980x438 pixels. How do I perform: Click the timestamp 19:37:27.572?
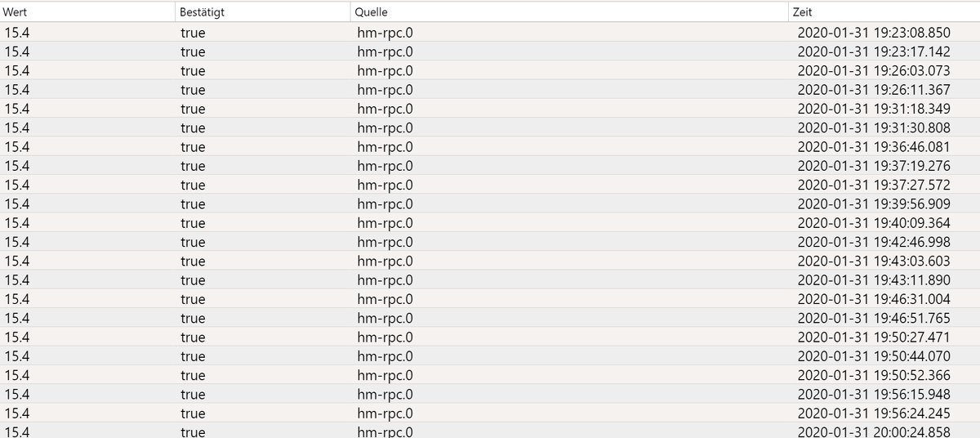coord(874,185)
